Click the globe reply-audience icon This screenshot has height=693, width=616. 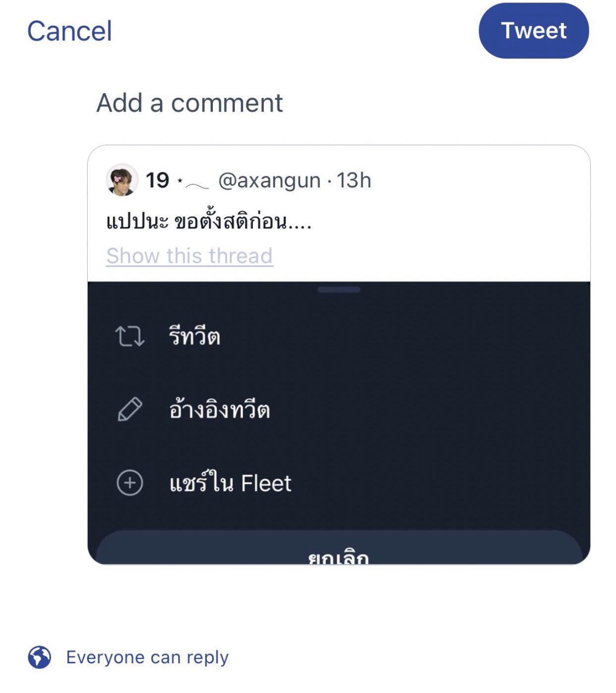click(39, 657)
